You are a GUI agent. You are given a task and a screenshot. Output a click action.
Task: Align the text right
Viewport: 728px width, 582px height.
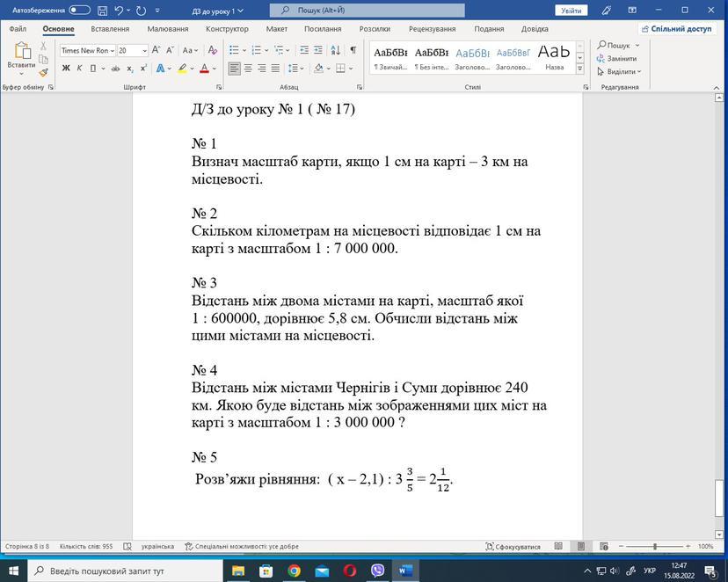click(262, 69)
